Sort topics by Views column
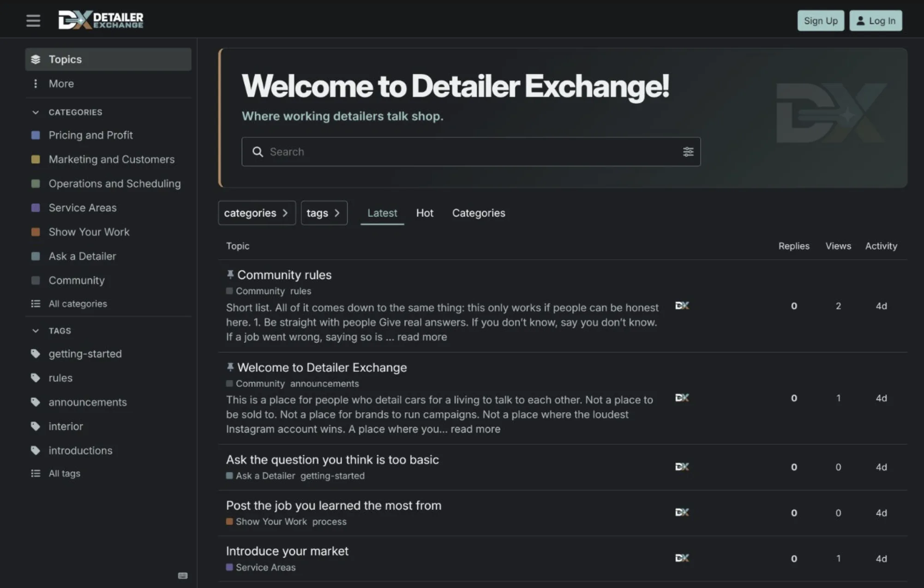924x588 pixels. (838, 246)
